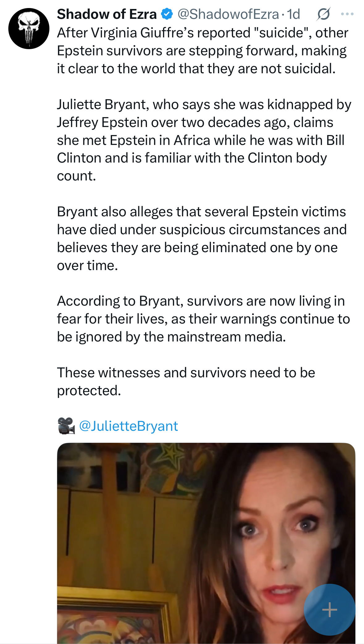
Task: Click the name 'Juliette Bryant' in the text
Action: click(x=102, y=104)
